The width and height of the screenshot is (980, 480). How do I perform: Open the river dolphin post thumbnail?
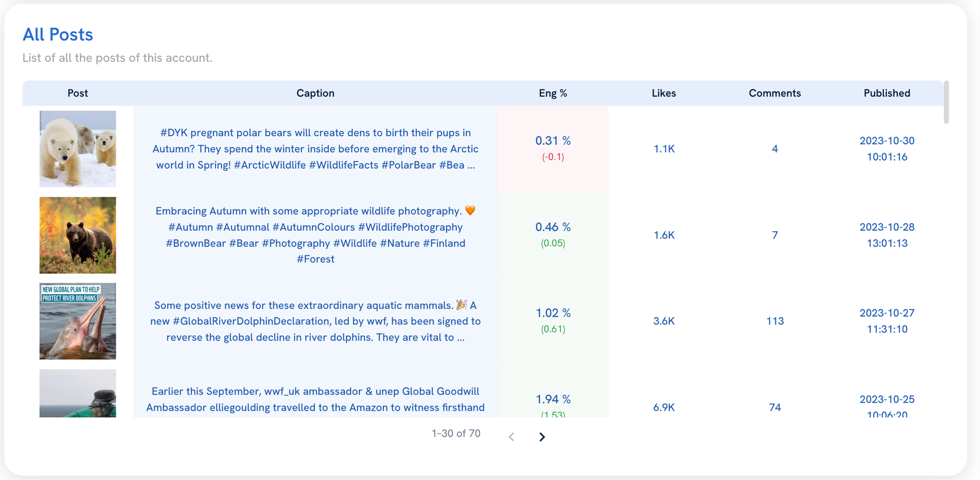[x=78, y=321]
